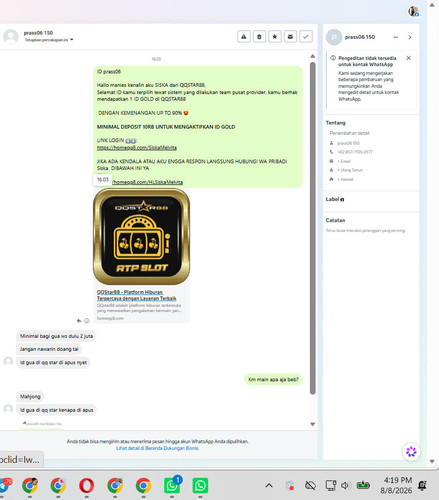This screenshot has height=500, width=439.
Task: Click message Minimal bagi gua ws dulu 2 juta
Action: 56,336
